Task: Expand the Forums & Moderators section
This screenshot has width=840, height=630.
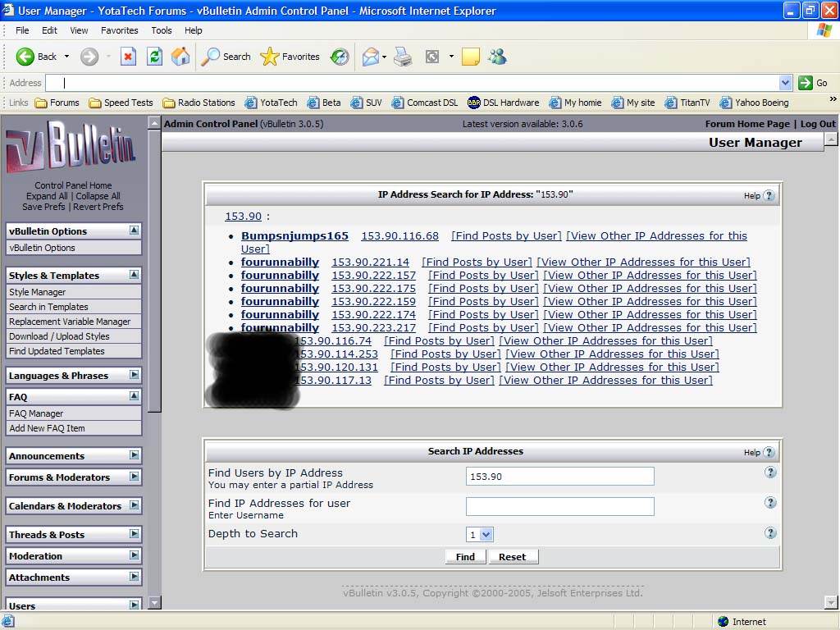Action: [134, 477]
